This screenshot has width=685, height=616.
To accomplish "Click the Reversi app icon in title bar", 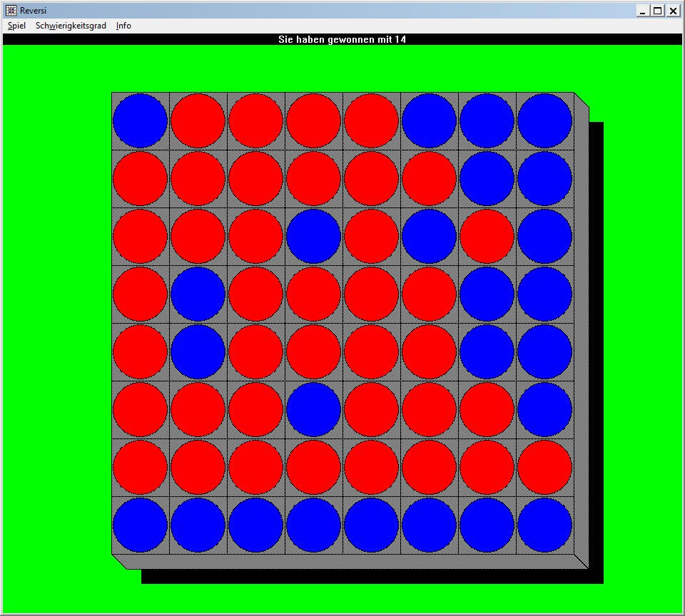I will [x=11, y=11].
